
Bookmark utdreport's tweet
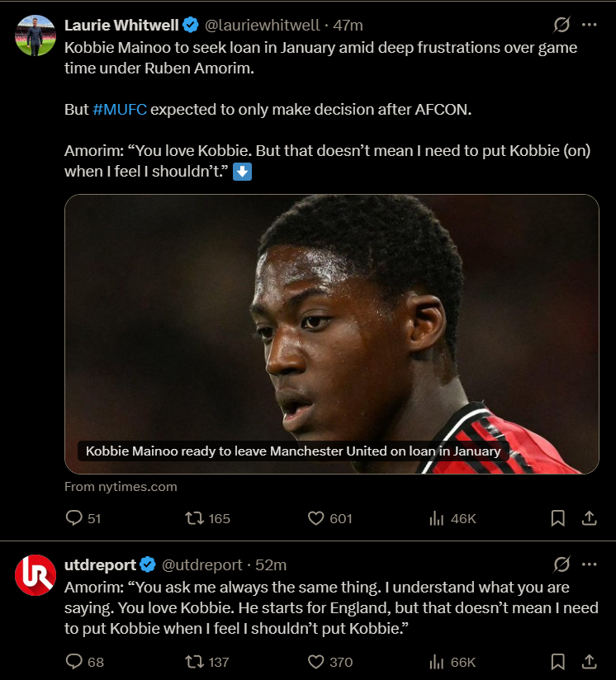coord(558,662)
